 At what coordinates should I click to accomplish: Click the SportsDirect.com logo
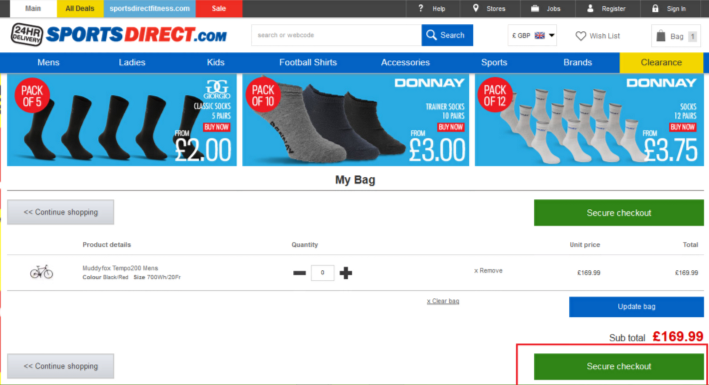coord(137,35)
